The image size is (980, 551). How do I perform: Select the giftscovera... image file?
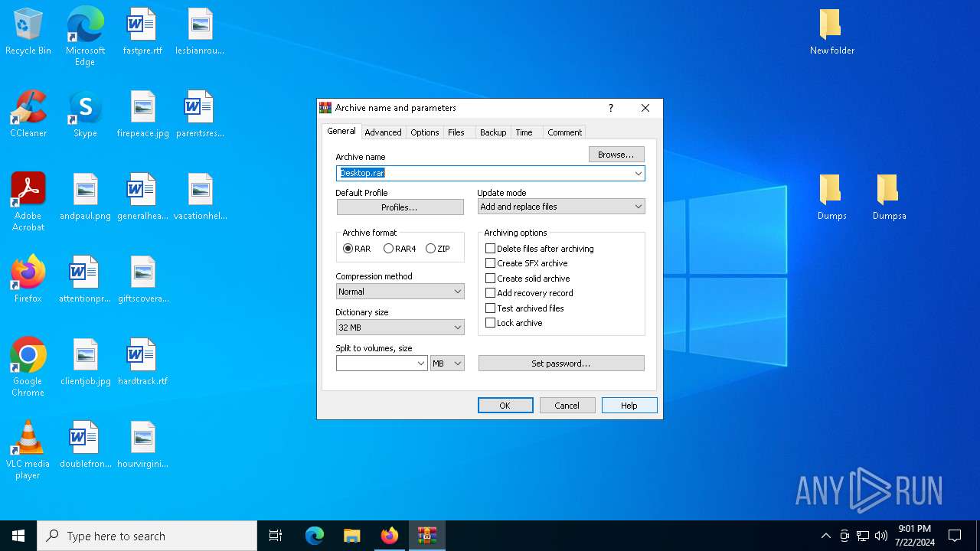pyautogui.click(x=142, y=279)
